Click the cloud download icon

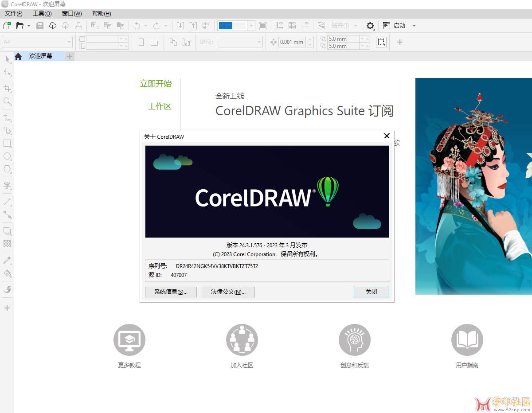53,26
